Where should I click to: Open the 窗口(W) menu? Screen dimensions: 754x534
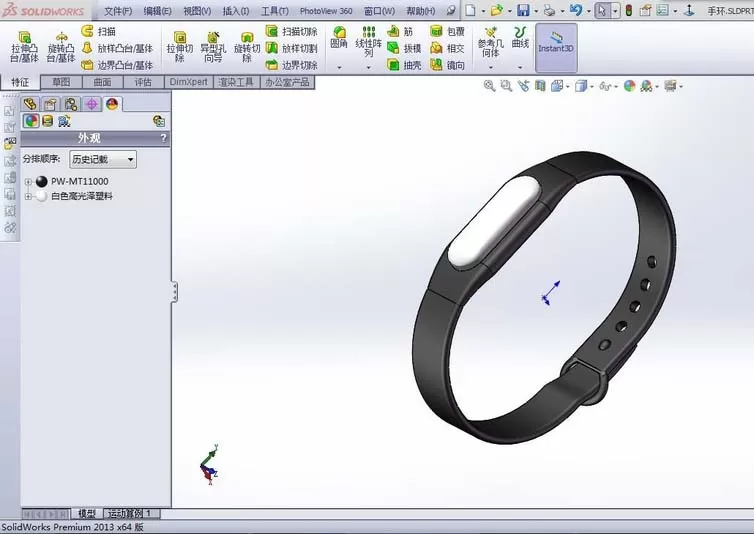pos(379,11)
